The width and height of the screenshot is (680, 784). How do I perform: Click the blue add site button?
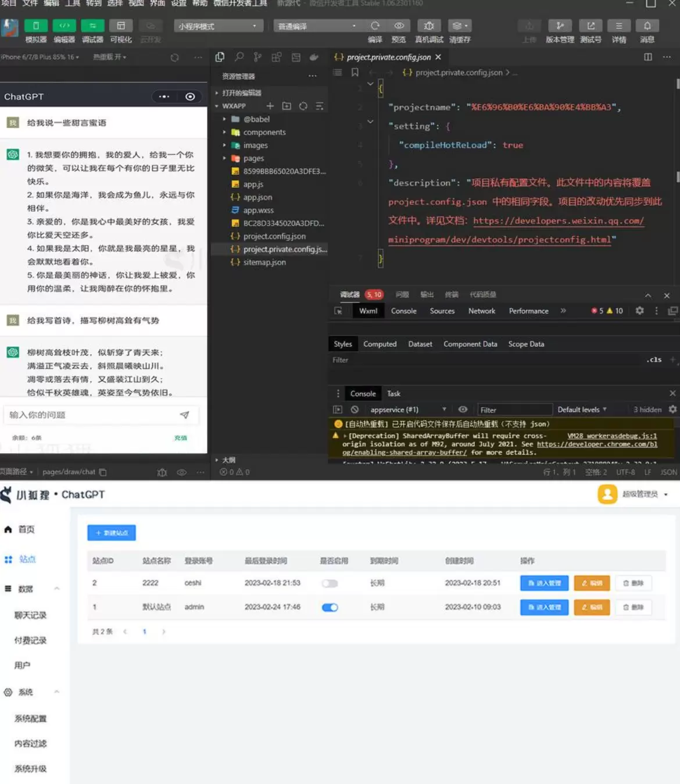pos(112,533)
